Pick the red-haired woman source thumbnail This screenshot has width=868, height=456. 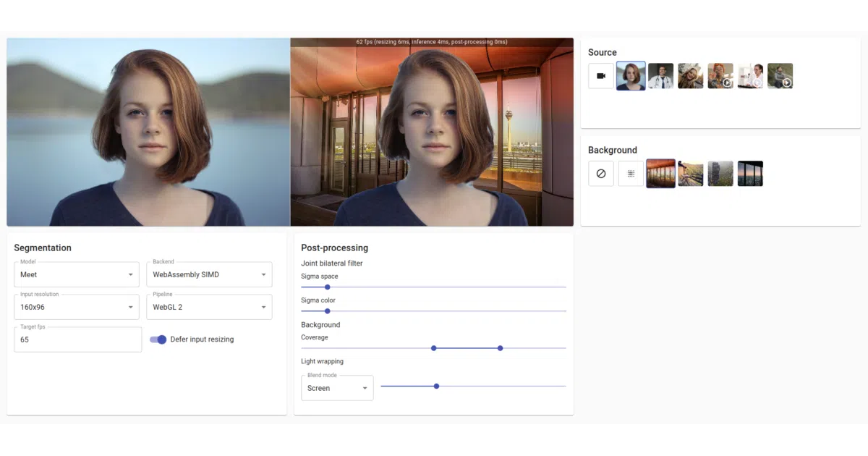631,76
